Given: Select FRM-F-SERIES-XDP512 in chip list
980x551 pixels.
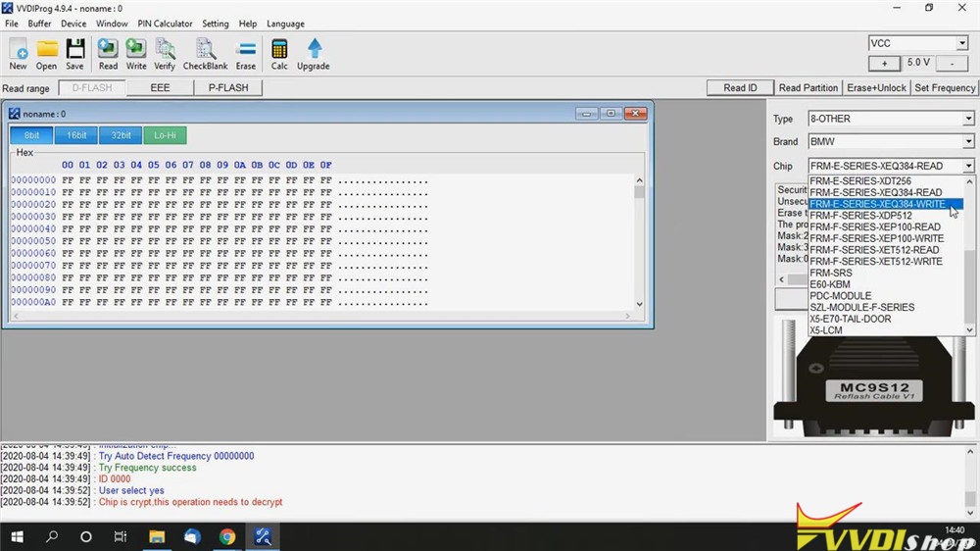Looking at the screenshot, I should pyautogui.click(x=860, y=215).
